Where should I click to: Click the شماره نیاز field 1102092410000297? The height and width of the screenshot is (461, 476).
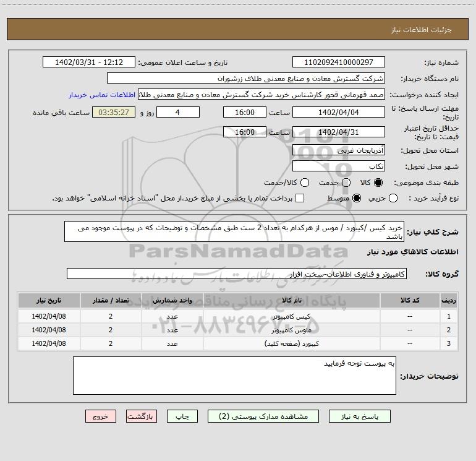coord(339,62)
